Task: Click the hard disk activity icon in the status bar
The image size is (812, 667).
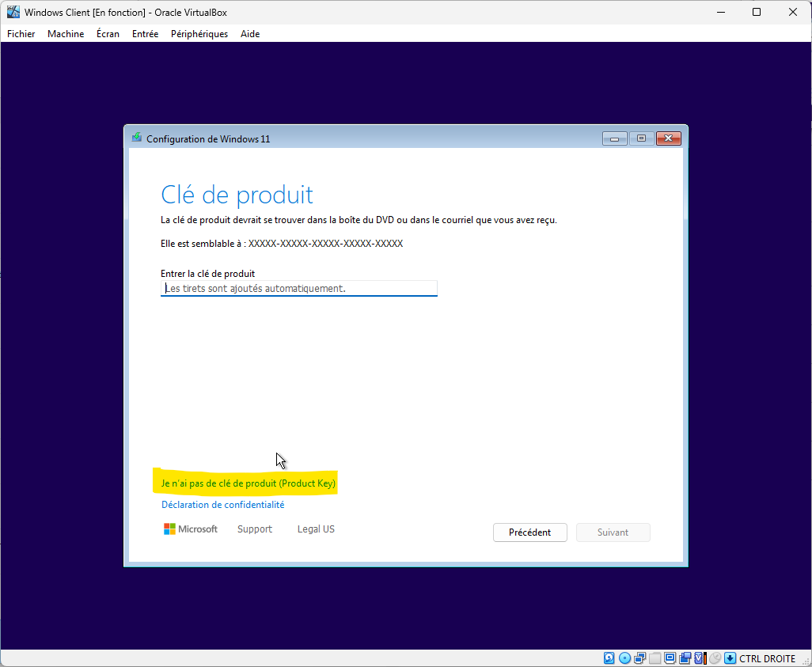Action: (609, 658)
